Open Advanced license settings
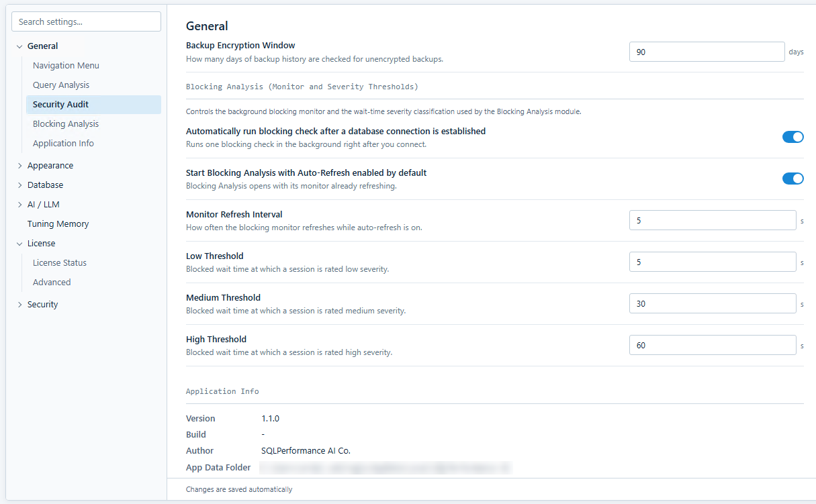 click(x=52, y=283)
